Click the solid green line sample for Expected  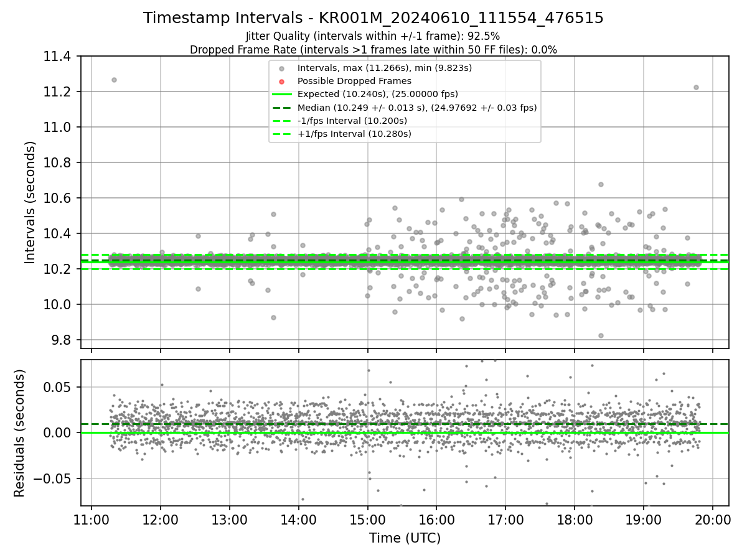pos(282,95)
